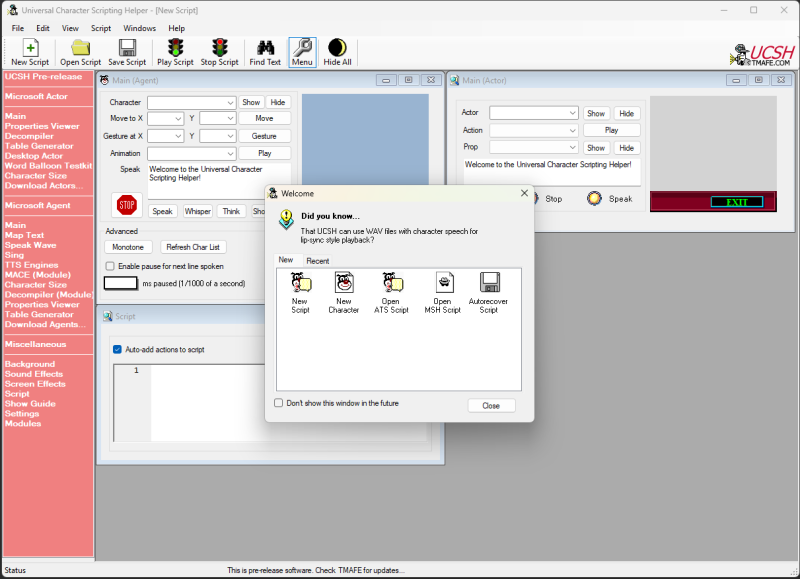Click the Main (Agent) window title icon
Image resolution: width=800 pixels, height=579 pixels.
(x=105, y=80)
